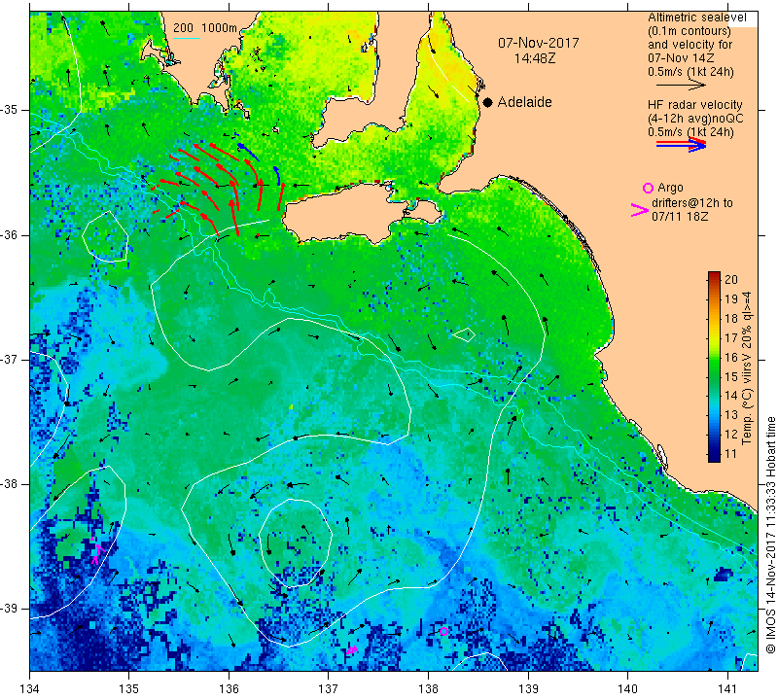
Task: Click the magenta drifter marker near 137.2E bottom
Action: [351, 649]
